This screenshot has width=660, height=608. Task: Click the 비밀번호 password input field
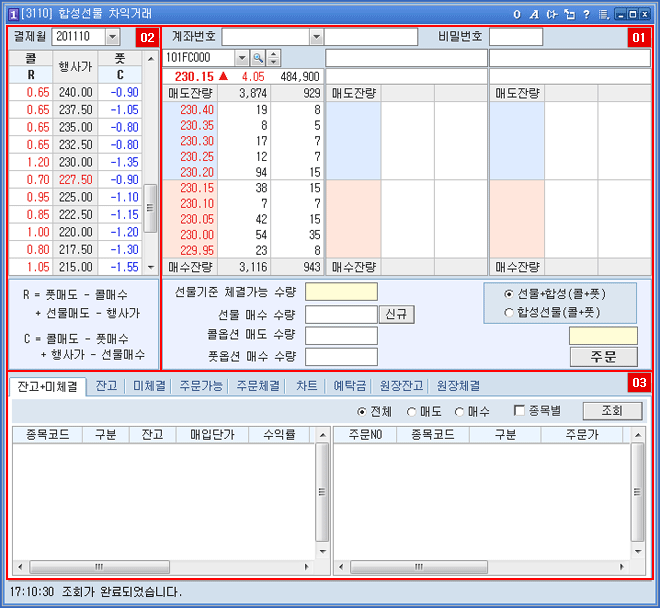(515, 37)
